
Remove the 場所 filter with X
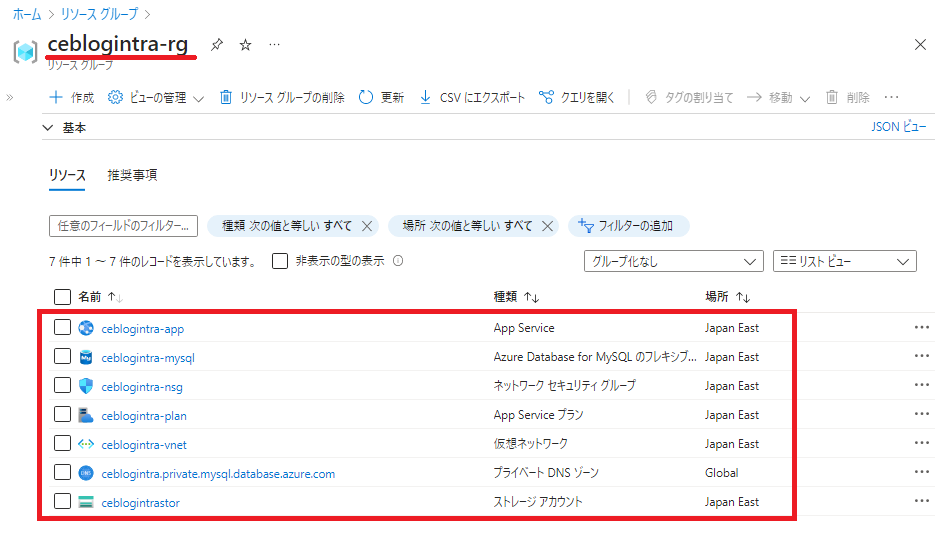click(x=547, y=226)
